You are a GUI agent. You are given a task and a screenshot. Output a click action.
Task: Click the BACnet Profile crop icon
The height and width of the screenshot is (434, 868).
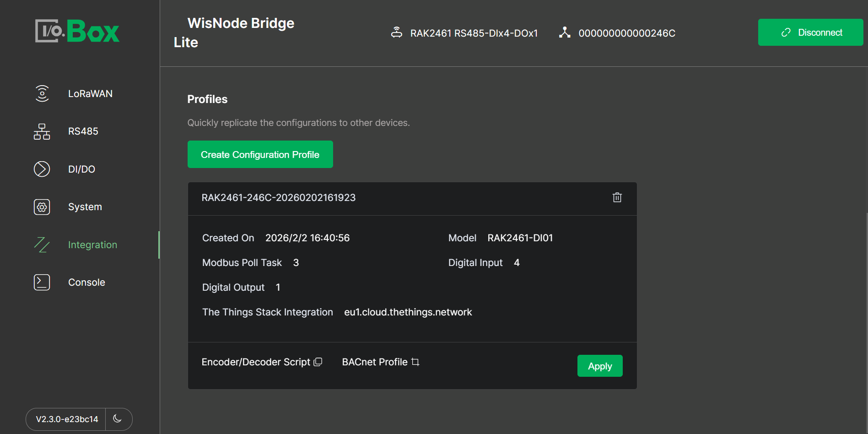click(x=415, y=362)
